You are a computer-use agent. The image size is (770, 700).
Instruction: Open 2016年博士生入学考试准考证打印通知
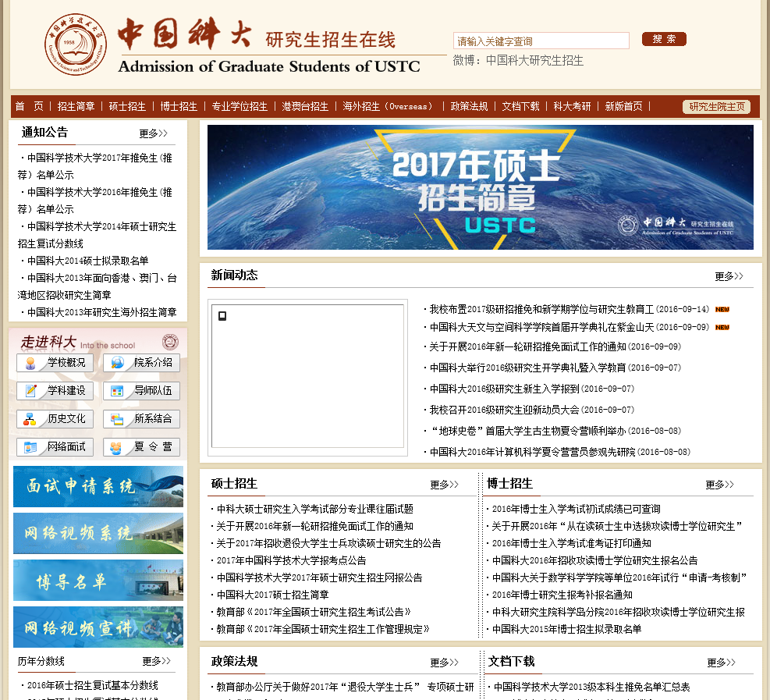[572, 544]
